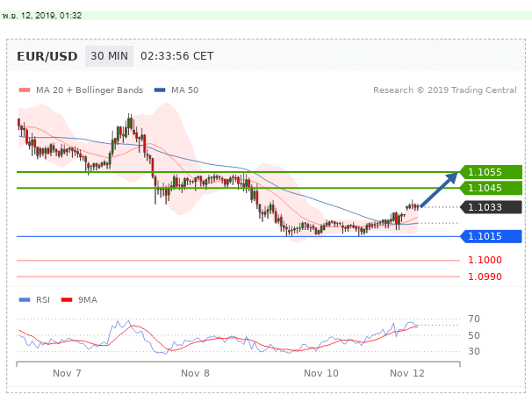Click the blue MA 50 legend swatch

pos(160,90)
